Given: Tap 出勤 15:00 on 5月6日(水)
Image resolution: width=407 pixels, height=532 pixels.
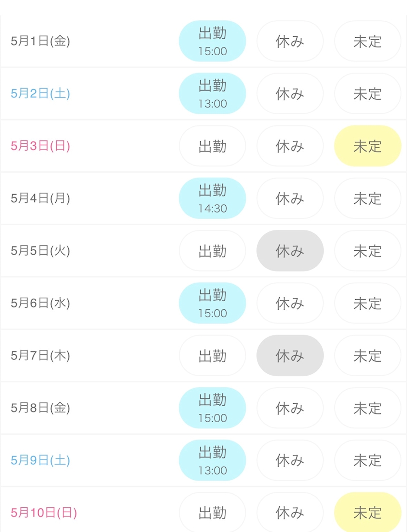Looking at the screenshot, I should pos(212,303).
